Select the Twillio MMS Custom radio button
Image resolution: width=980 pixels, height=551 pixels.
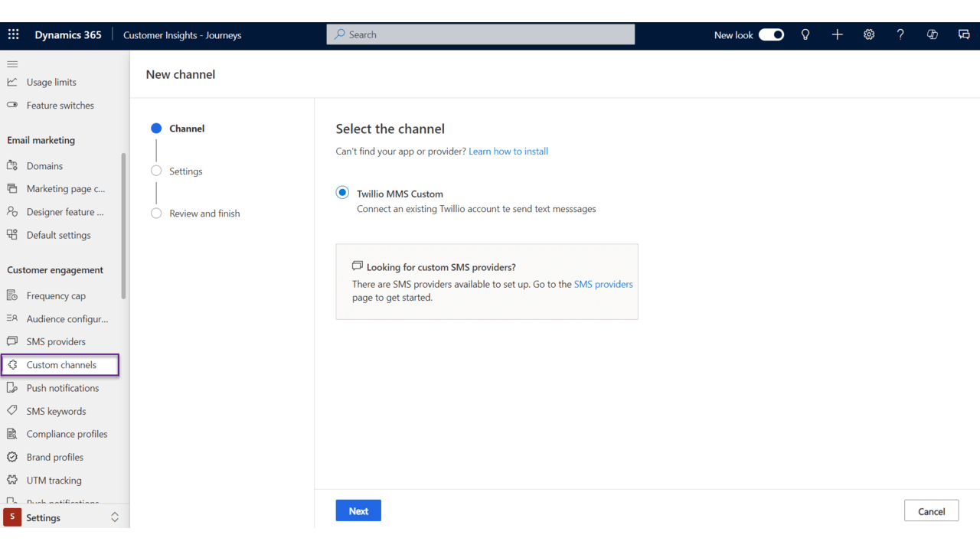coord(342,193)
